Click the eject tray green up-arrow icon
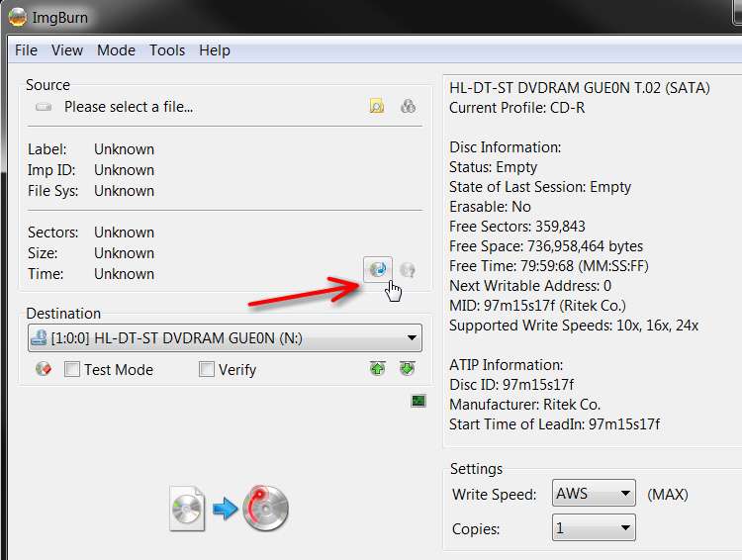Image resolution: width=742 pixels, height=560 pixels. pyautogui.click(x=377, y=368)
